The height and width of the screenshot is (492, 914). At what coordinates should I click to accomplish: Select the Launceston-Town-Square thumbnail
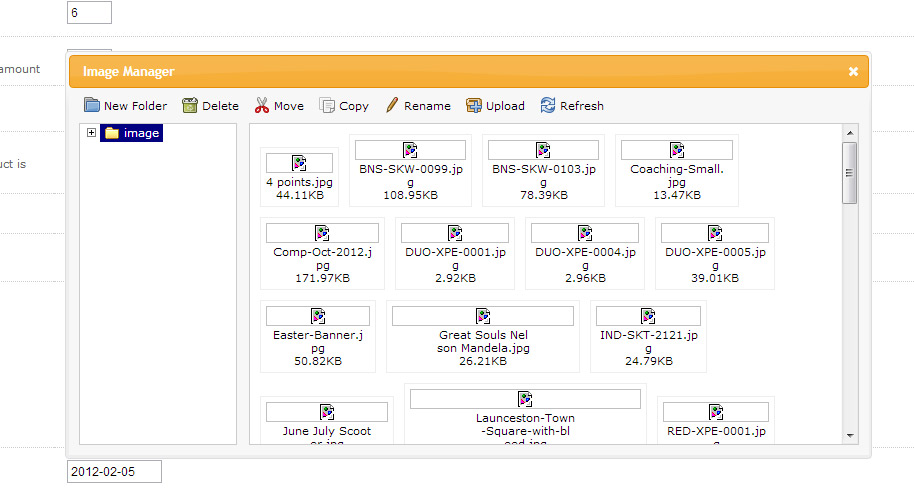click(525, 399)
